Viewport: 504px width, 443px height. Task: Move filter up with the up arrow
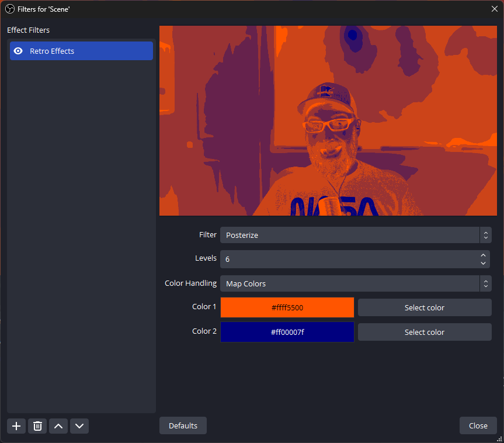[58, 426]
